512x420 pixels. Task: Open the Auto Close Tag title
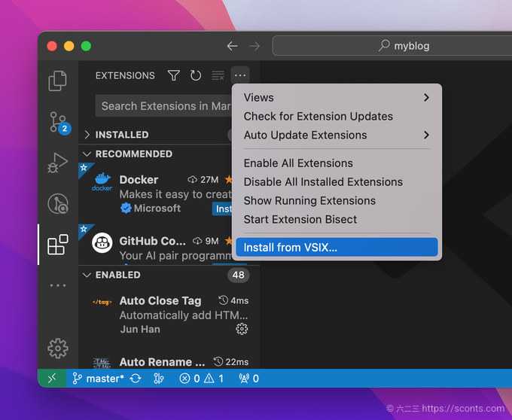click(160, 300)
